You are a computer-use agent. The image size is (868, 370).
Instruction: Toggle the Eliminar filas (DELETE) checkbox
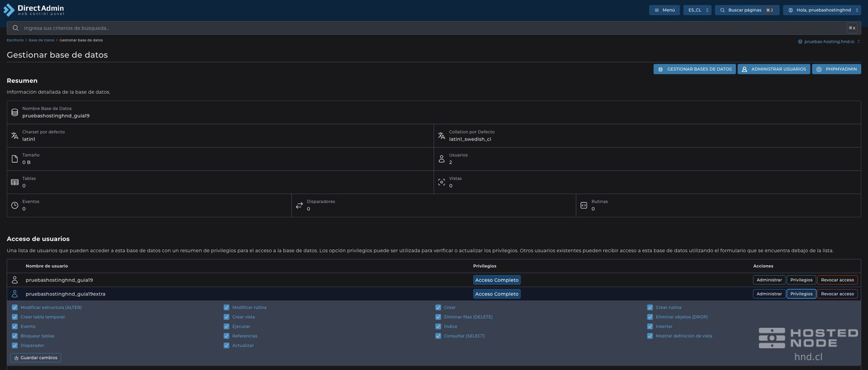point(438,317)
